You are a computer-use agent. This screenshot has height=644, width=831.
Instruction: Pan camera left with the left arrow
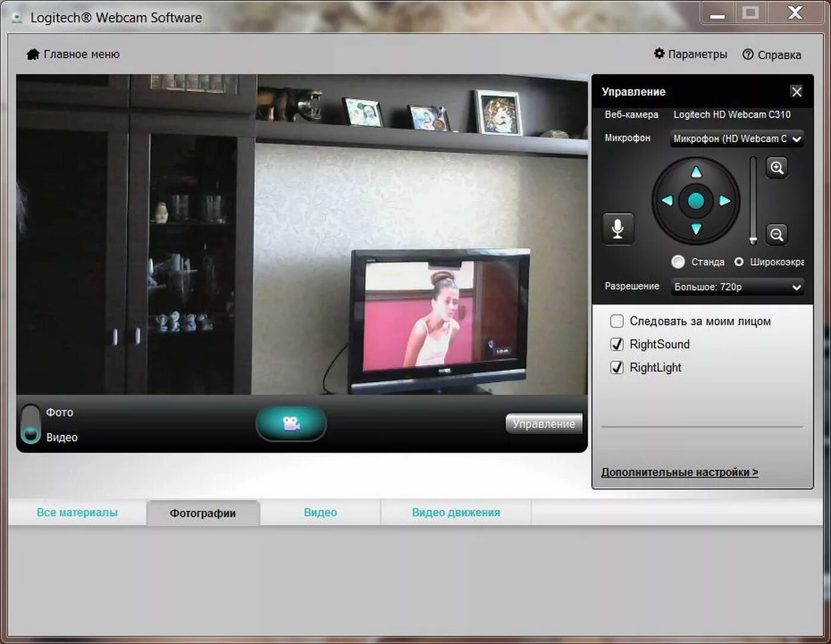tap(667, 201)
